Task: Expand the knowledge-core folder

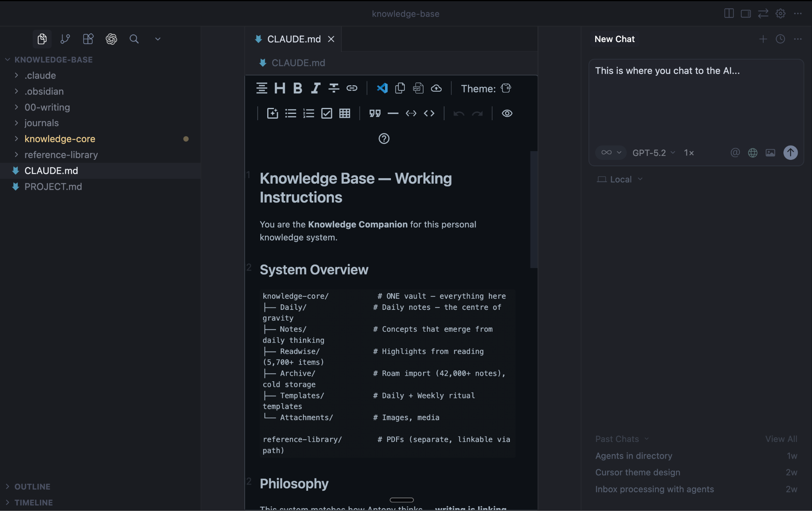Action: pyautogui.click(x=59, y=139)
